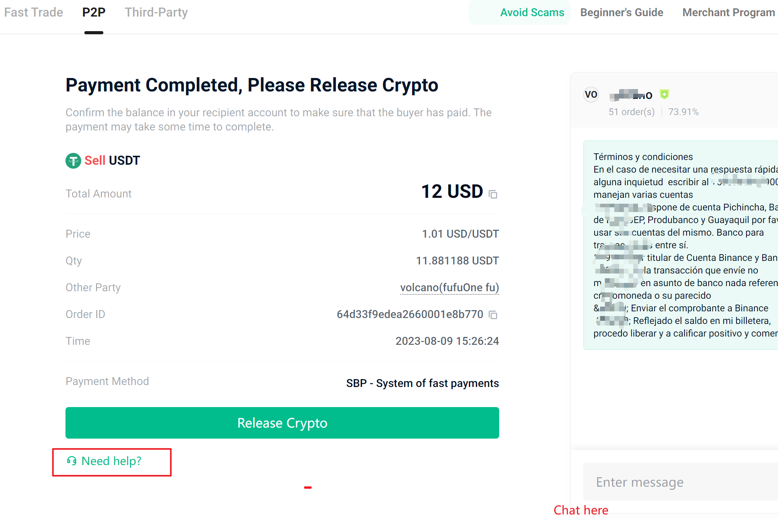Go to the Merchant Program page
Viewport: 778px width, 532px height.
(729, 12)
